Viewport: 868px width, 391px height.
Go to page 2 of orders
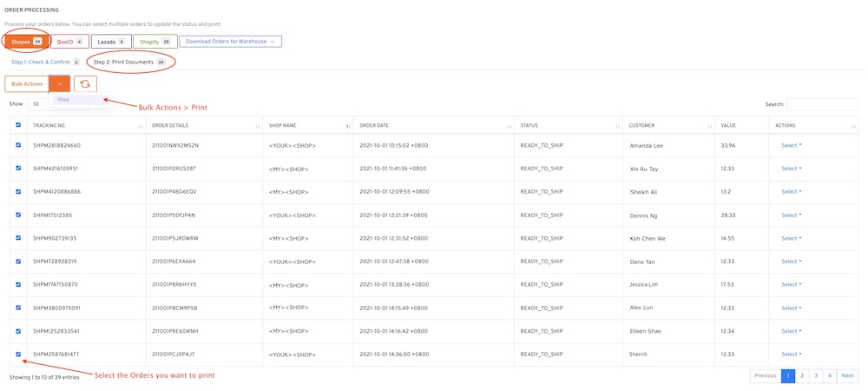pos(802,375)
